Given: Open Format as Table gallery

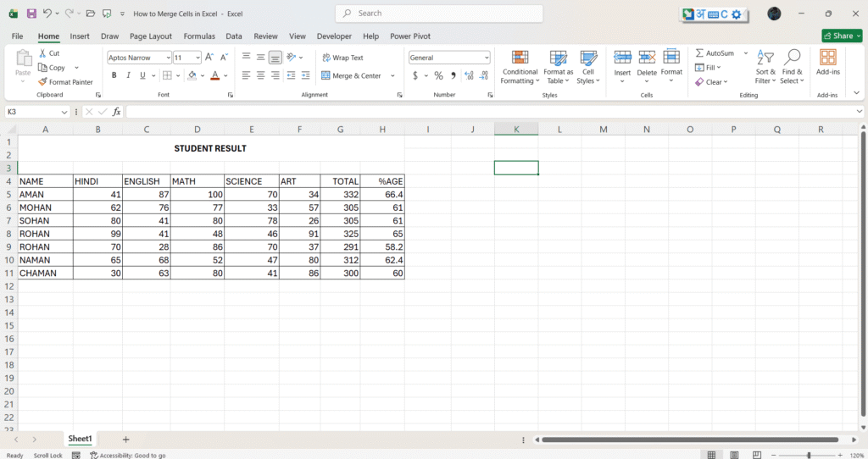Looking at the screenshot, I should point(558,68).
